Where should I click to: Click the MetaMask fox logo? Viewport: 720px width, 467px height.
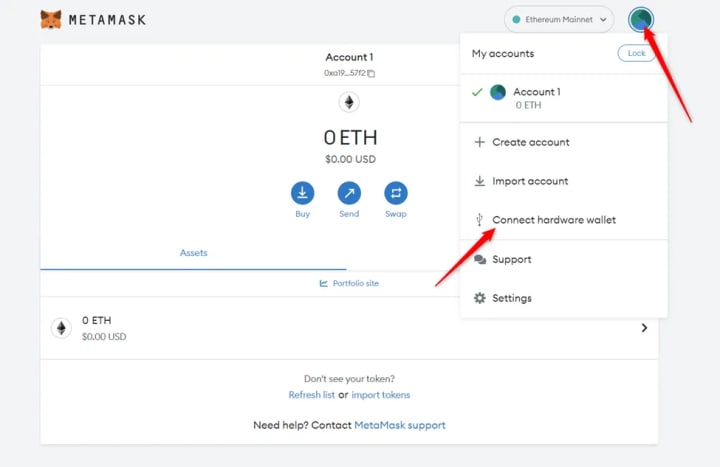pyautogui.click(x=51, y=20)
